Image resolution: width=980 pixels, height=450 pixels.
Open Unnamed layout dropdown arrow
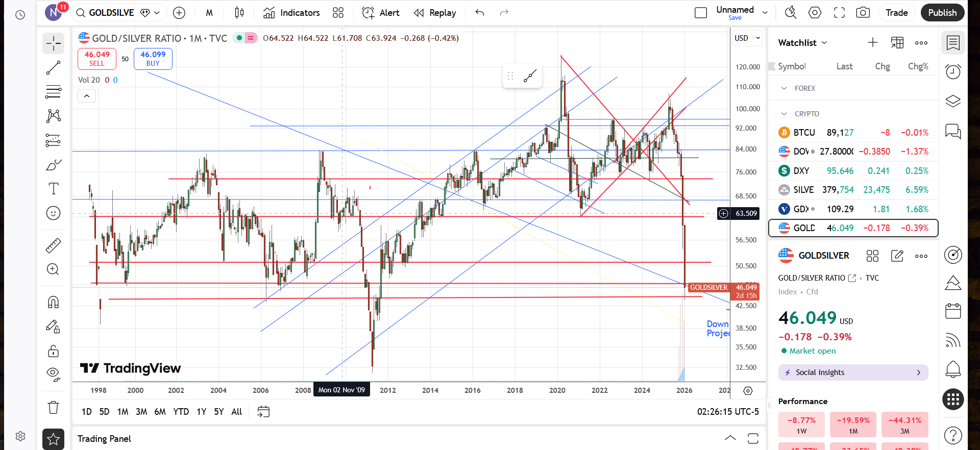(765, 13)
